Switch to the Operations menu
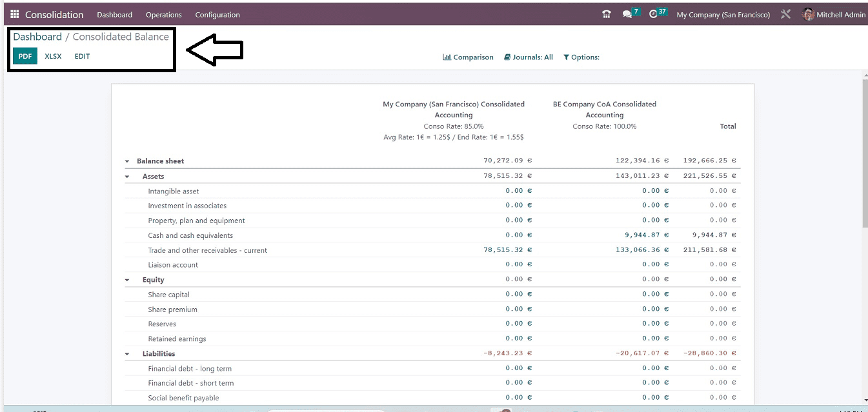The image size is (868, 412). pyautogui.click(x=163, y=14)
